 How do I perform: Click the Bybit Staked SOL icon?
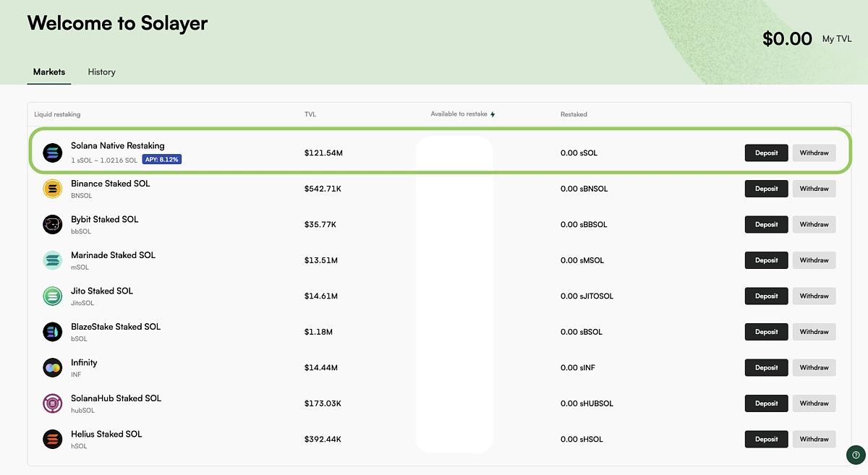coord(53,224)
